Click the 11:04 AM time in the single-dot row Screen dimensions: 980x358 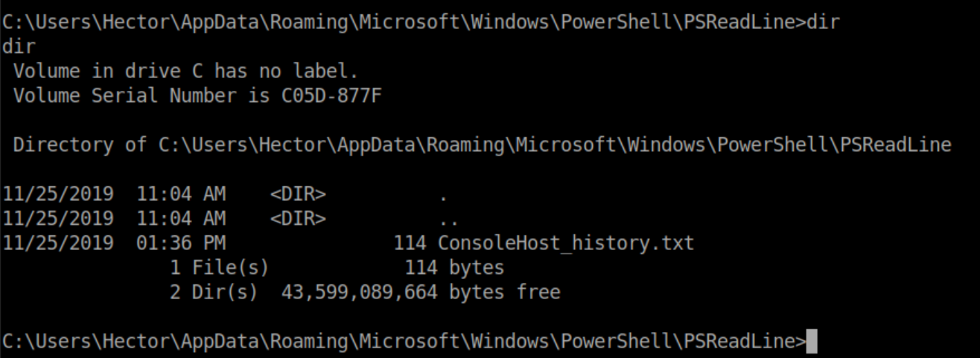[x=181, y=195]
